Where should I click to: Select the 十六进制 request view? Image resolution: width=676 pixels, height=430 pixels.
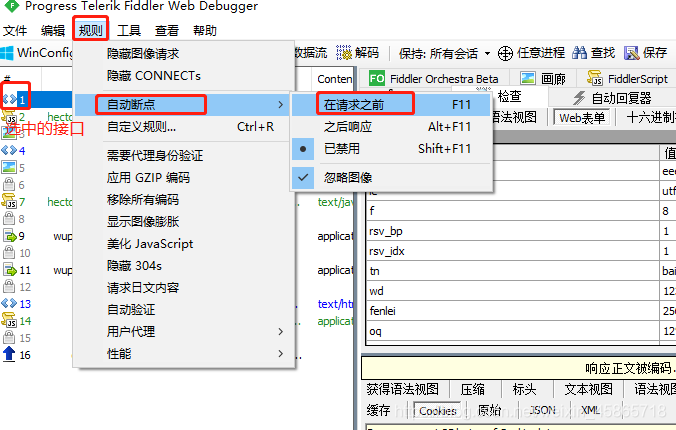click(x=651, y=117)
